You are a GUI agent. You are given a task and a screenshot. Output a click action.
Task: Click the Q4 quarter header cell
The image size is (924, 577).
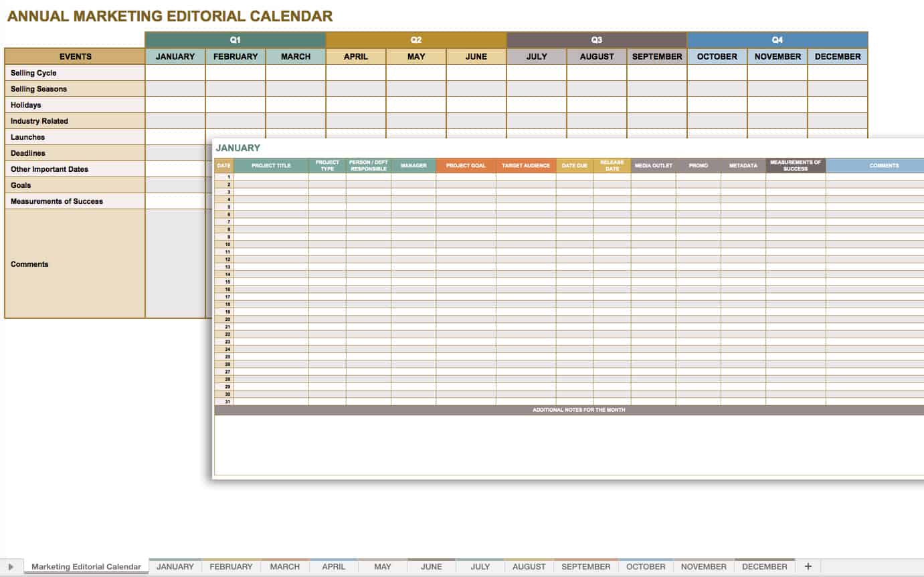click(x=777, y=40)
